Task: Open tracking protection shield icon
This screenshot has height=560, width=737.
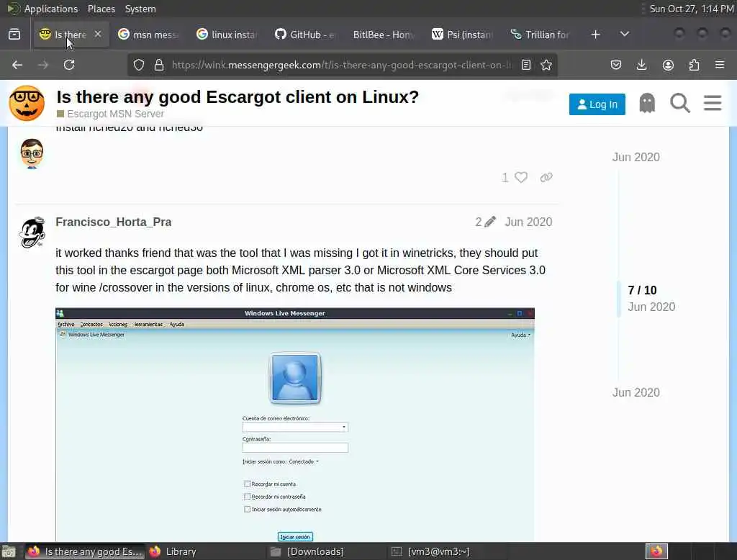Action: (x=139, y=65)
